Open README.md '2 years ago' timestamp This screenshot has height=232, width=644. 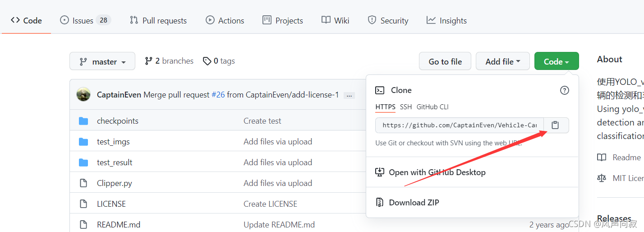[549, 225]
